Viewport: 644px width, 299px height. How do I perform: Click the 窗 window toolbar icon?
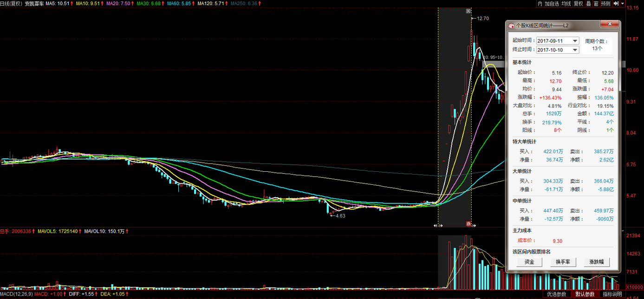point(596,3)
